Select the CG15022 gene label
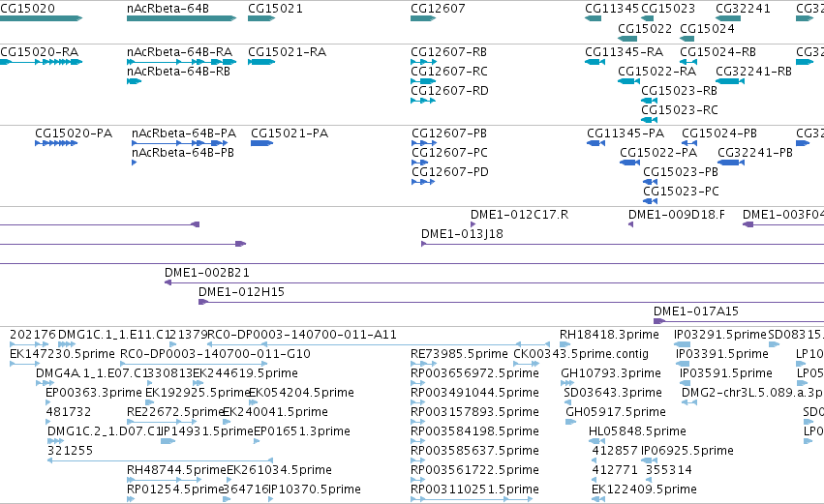The image size is (824, 504). coord(645,28)
